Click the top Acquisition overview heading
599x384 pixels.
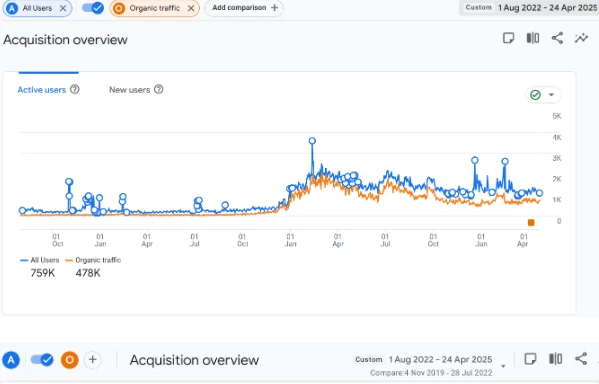pos(65,40)
